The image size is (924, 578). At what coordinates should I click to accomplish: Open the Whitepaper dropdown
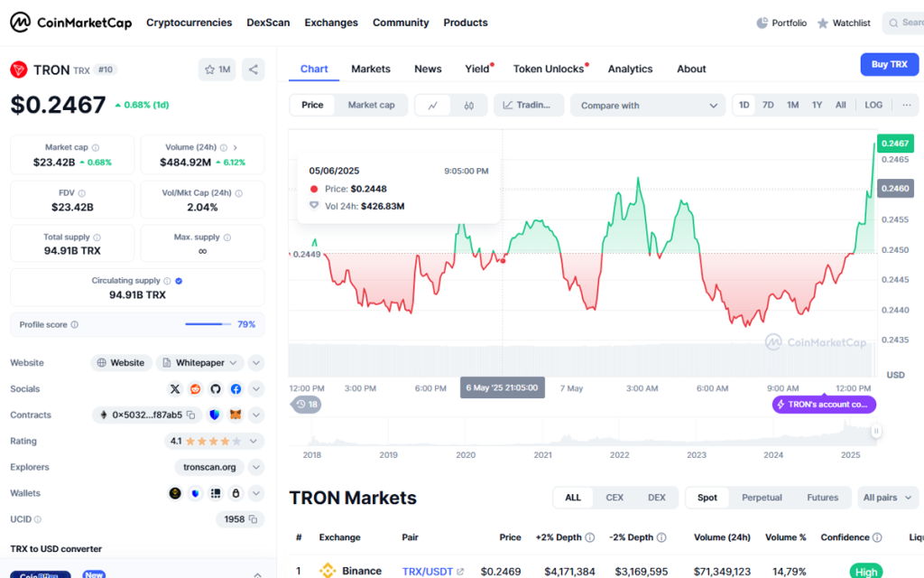tap(200, 363)
